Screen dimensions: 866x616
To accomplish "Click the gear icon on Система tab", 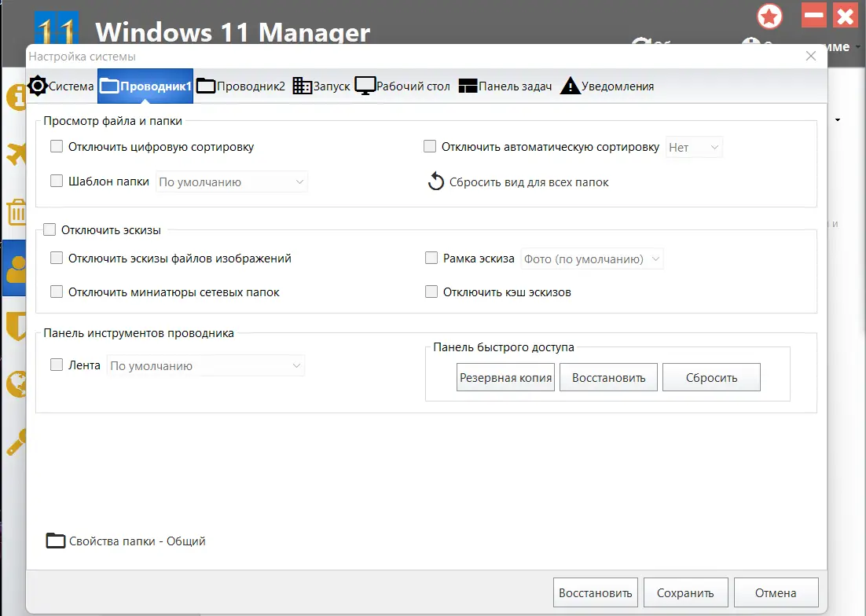I will tap(38, 86).
